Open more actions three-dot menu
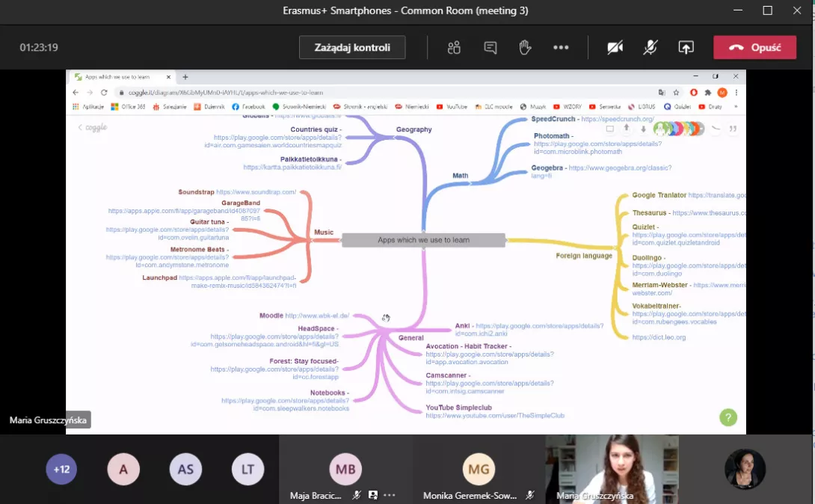This screenshot has height=504, width=815. 561,48
